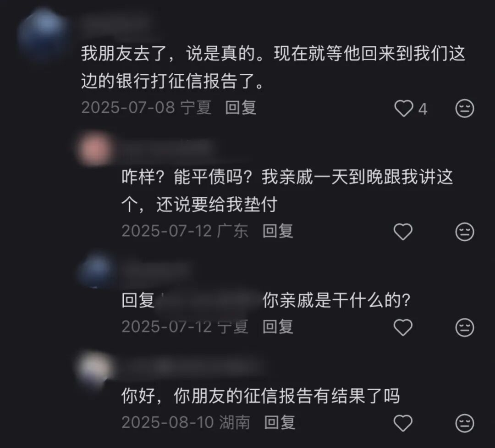Open the blurred mentioned username after 回复

[209, 300]
